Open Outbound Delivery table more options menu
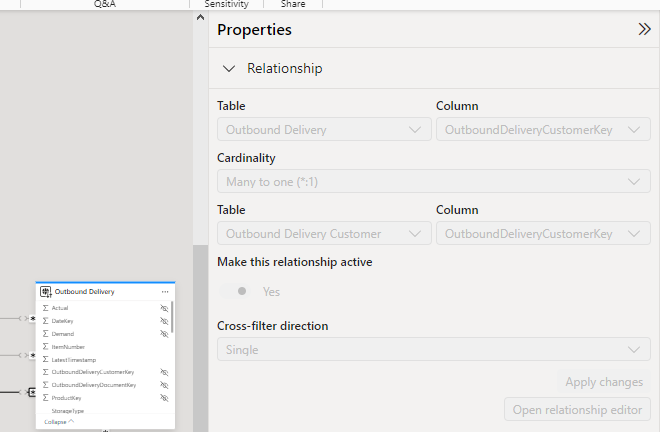 pos(165,292)
